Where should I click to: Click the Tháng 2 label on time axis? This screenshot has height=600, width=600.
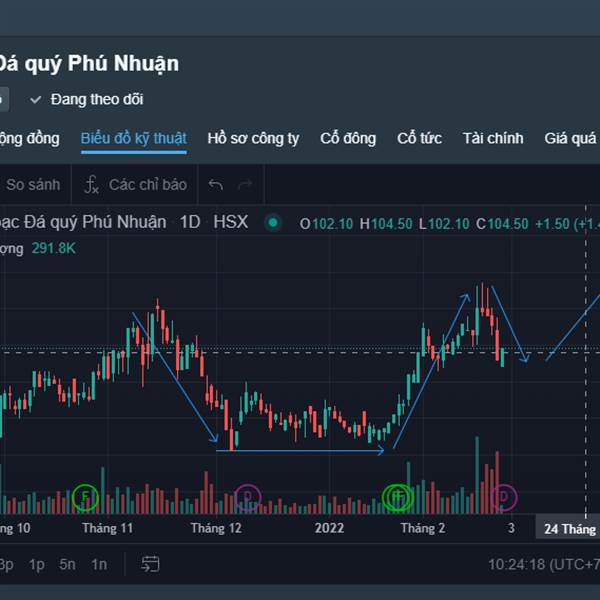tap(423, 528)
